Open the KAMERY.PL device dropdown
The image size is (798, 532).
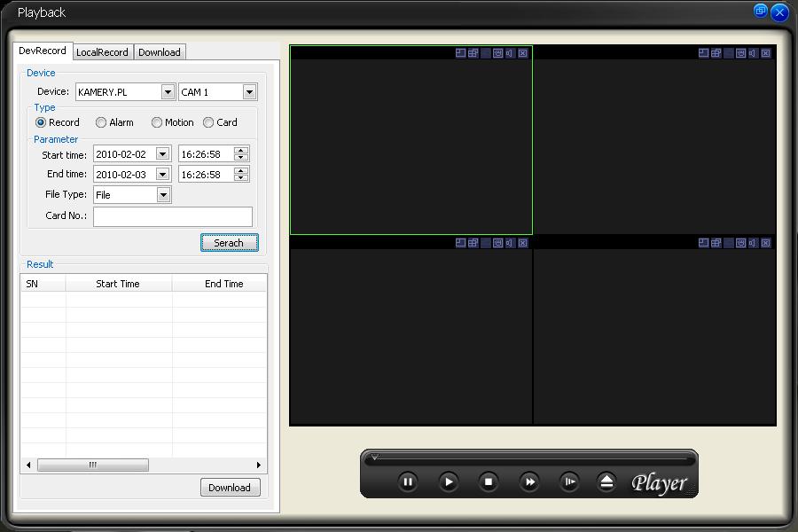(x=168, y=92)
